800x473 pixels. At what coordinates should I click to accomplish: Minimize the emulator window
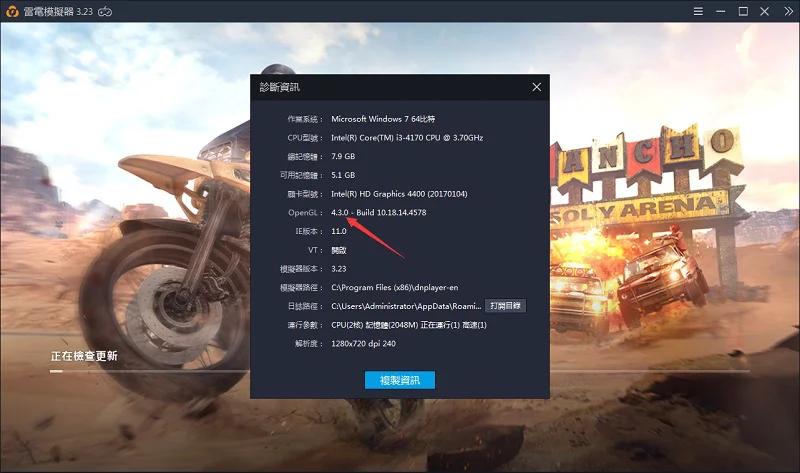pyautogui.click(x=720, y=11)
